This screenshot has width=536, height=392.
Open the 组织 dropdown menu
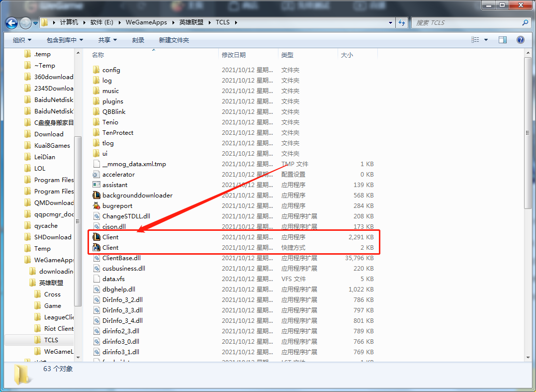22,40
